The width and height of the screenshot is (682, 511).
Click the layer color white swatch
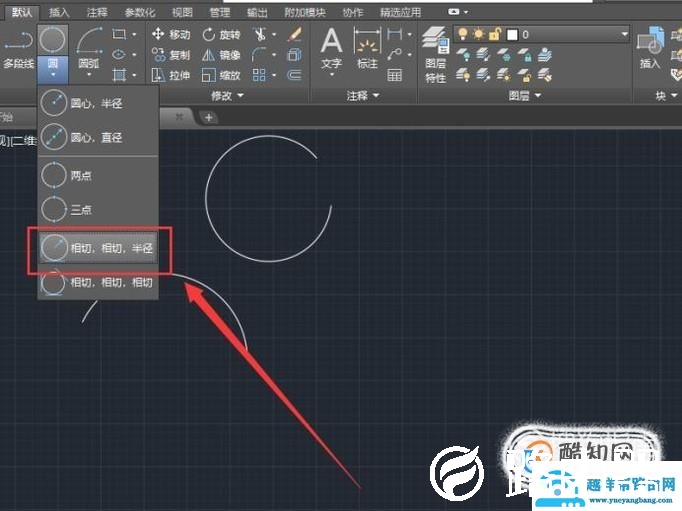click(509, 34)
